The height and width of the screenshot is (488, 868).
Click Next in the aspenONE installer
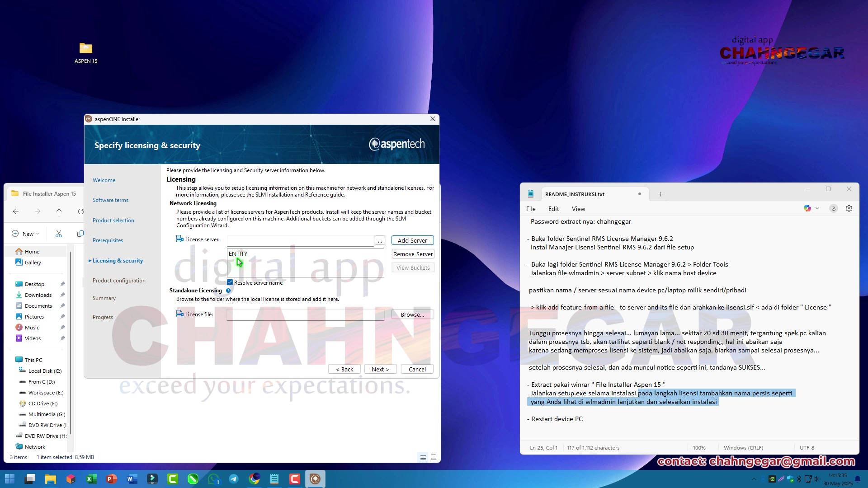point(380,369)
